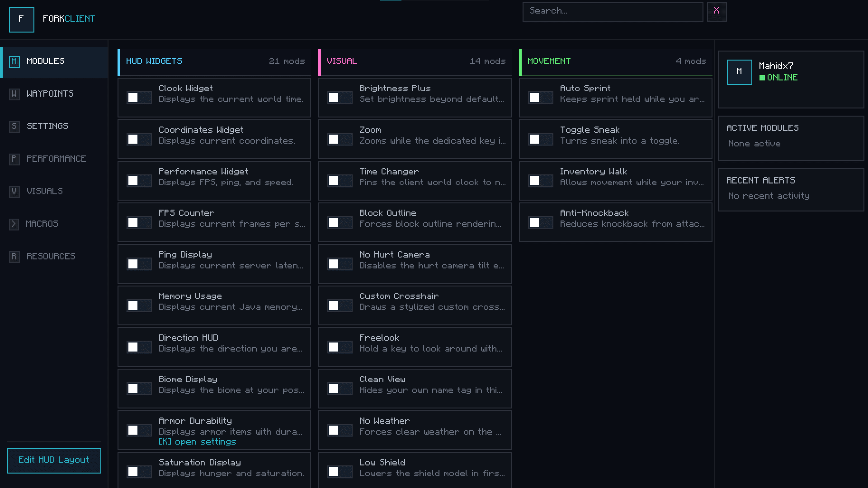Open the Settings section
Viewport: 868px width, 488px height.
54,127
